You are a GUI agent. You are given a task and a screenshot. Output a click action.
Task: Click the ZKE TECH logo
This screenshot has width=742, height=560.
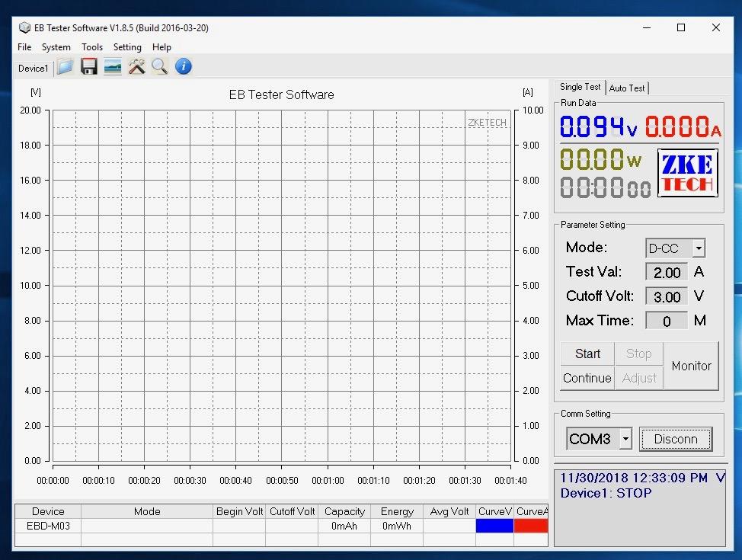click(x=687, y=173)
